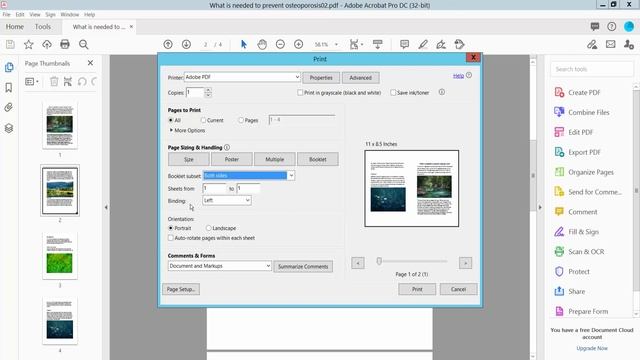640x360 pixels.
Task: Select the Pages range radio button
Action: (241, 120)
